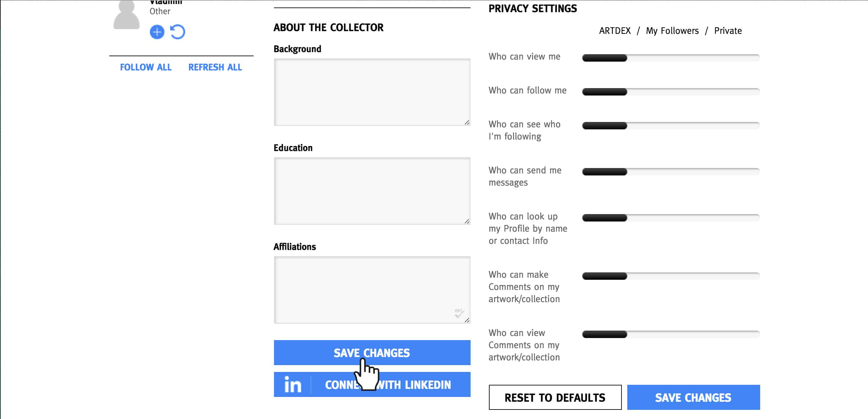868x419 pixels.
Task: Click inside the Education text field
Action: point(372,191)
